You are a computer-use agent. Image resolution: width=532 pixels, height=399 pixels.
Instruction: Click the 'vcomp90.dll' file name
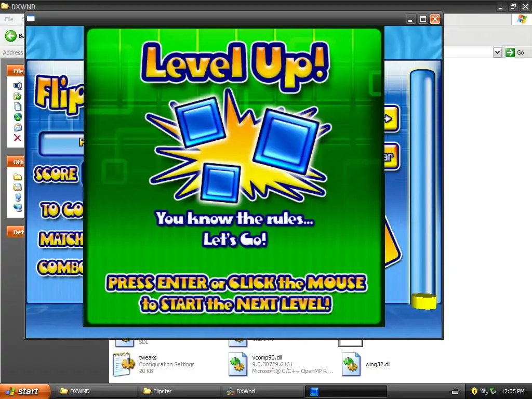pyautogui.click(x=267, y=357)
